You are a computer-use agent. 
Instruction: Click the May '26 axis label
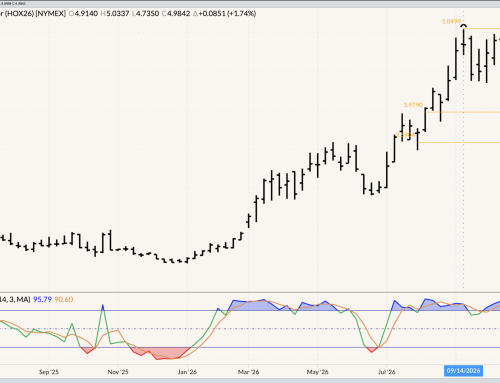point(317,372)
